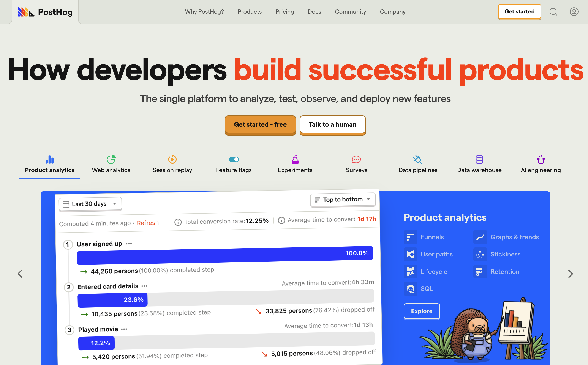Toggle the Feature flags switch
Viewport: 588px width, 365px height.
(234, 159)
